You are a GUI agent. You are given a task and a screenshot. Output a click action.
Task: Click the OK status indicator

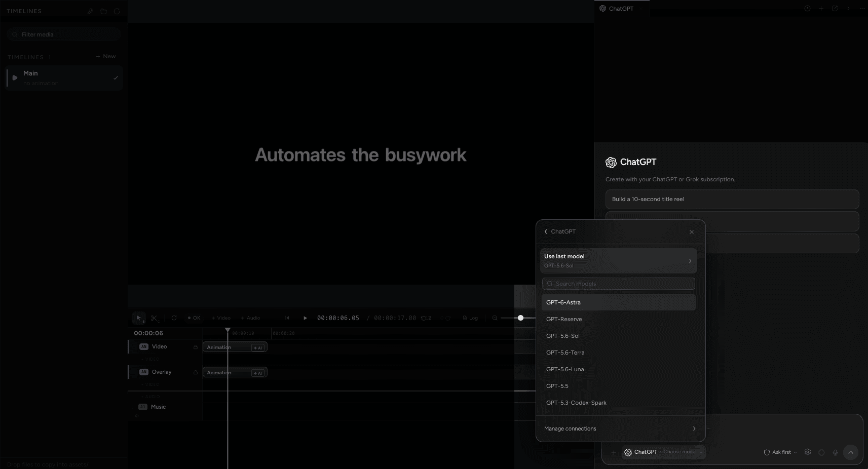tap(194, 318)
